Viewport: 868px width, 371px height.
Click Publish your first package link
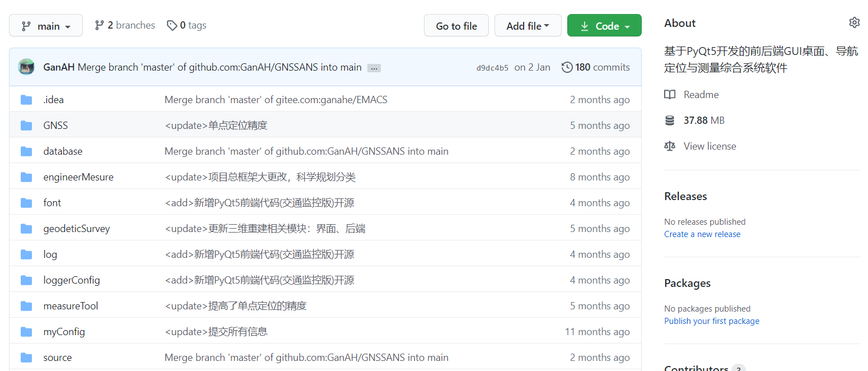coord(712,321)
